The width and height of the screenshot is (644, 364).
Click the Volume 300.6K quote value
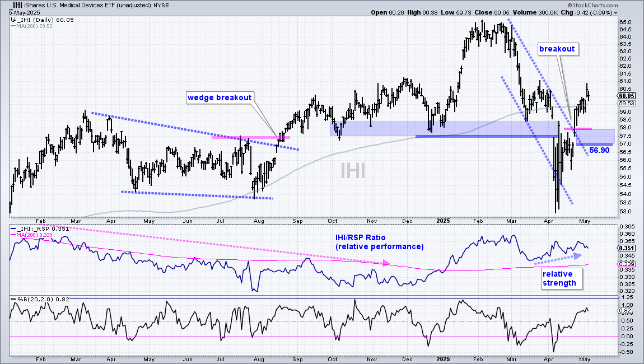click(x=535, y=13)
